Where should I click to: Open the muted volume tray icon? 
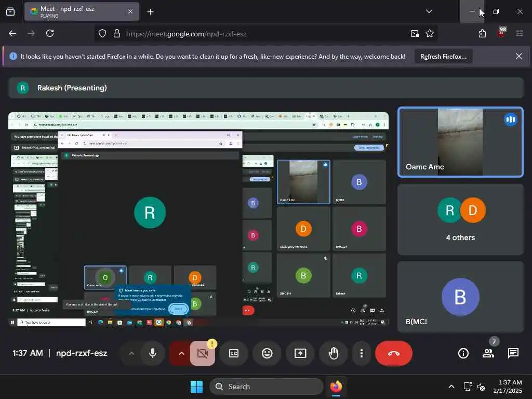(x=481, y=387)
